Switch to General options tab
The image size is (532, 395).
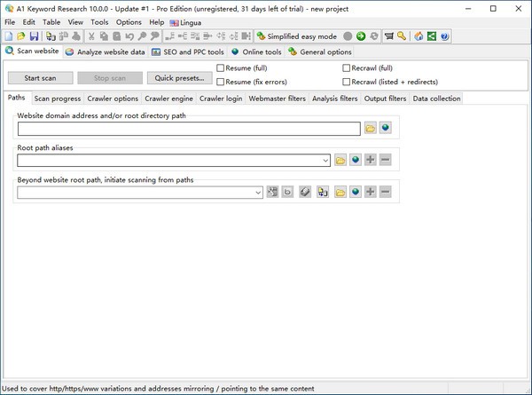319,52
